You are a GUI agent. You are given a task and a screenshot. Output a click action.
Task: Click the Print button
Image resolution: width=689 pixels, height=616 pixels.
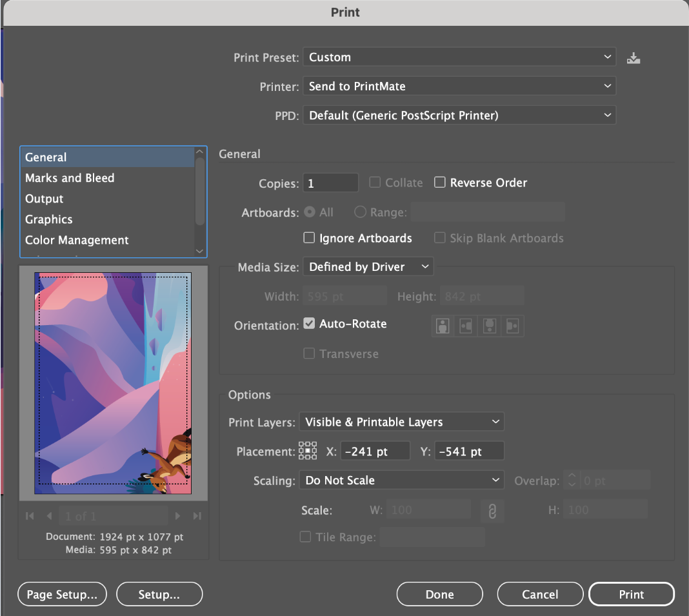pos(631,594)
